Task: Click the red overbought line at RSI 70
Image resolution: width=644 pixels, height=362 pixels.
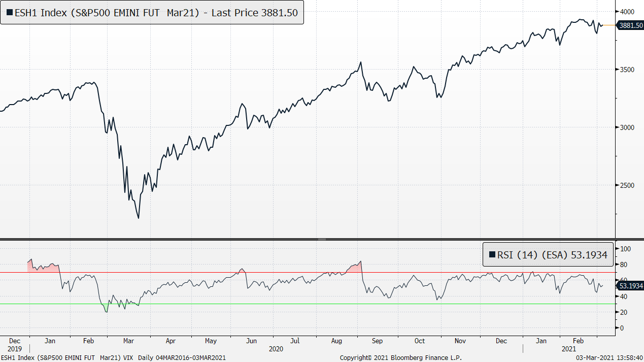Action: tap(203, 273)
